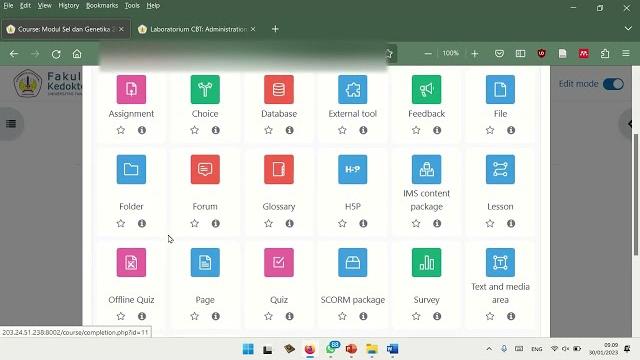This screenshot has height=360, width=640.
Task: Open the Edit menu
Action: point(25,6)
